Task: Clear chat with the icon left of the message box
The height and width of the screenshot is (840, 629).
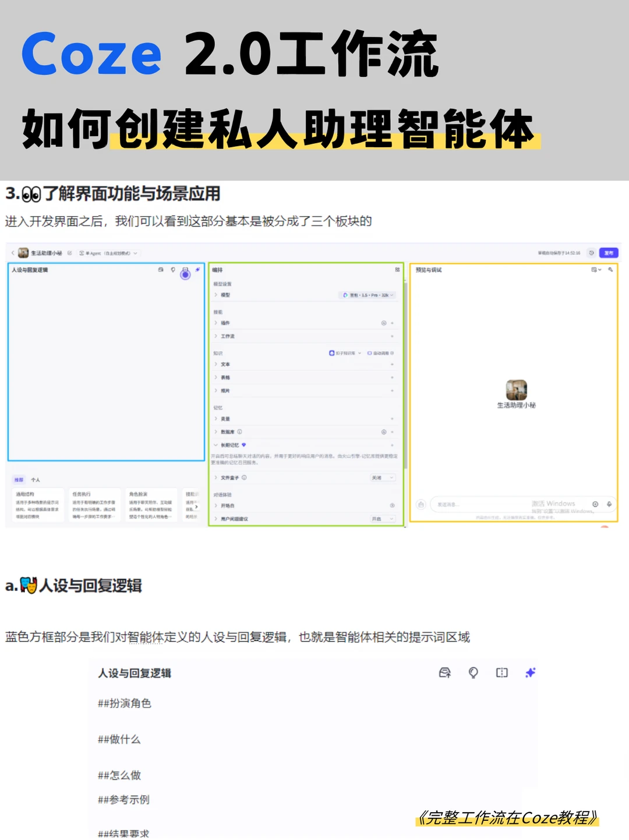Action: point(421,504)
